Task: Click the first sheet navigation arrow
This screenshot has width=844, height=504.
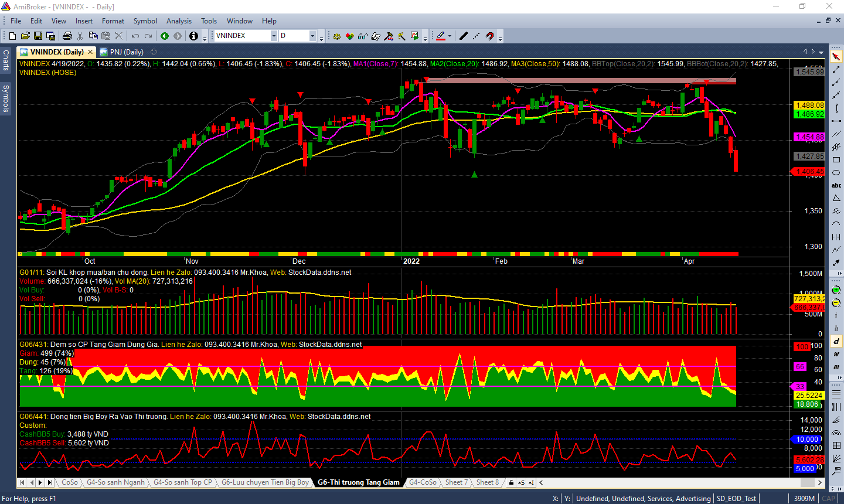Action: 22,482
